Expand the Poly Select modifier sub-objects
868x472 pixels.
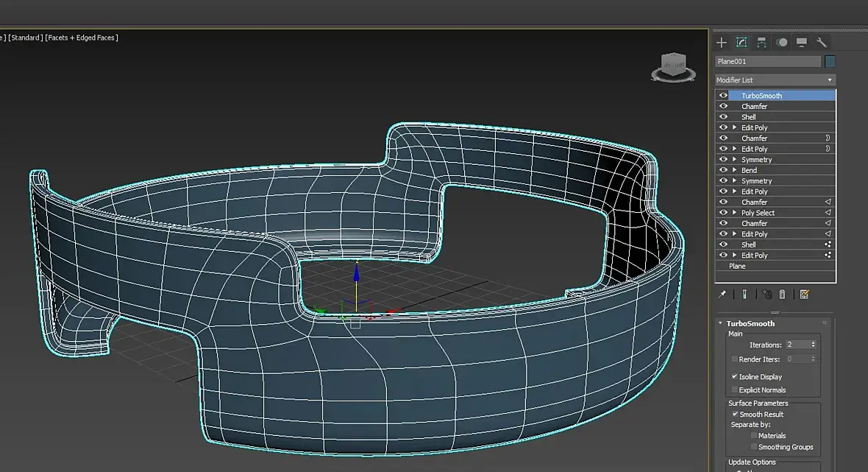coord(735,213)
